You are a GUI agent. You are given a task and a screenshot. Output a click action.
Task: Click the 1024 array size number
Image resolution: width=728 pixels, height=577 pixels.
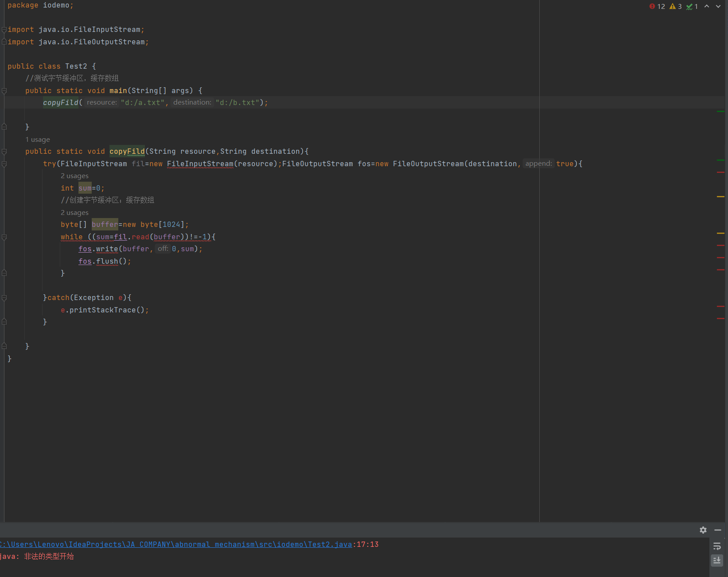tap(171, 225)
